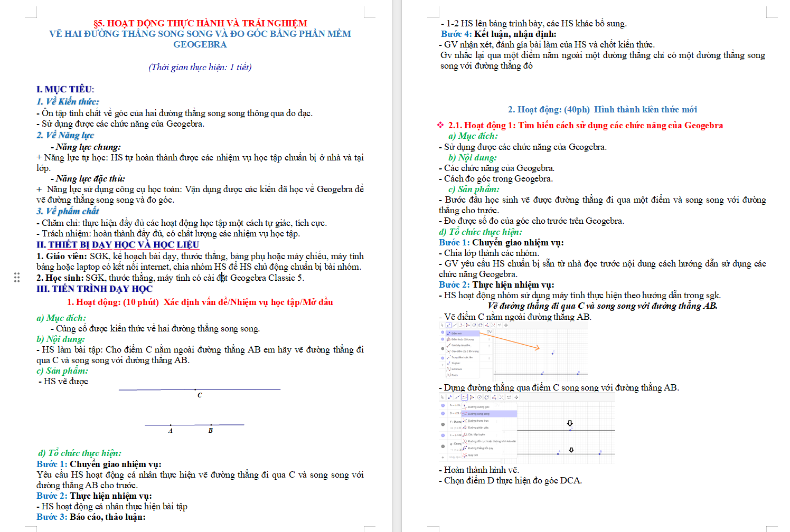790x532 pixels.
Task: Toggle visibility of line g in algebra view
Action: click(x=443, y=446)
